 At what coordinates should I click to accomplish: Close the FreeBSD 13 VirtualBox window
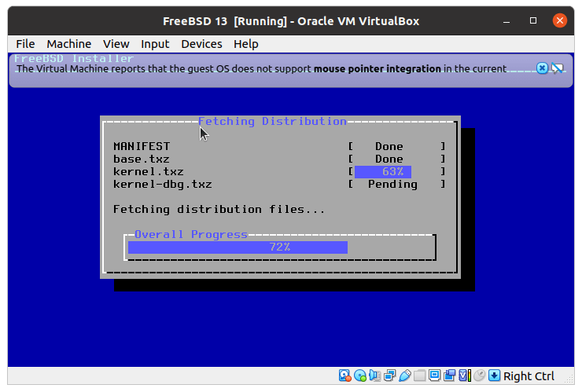click(x=560, y=20)
